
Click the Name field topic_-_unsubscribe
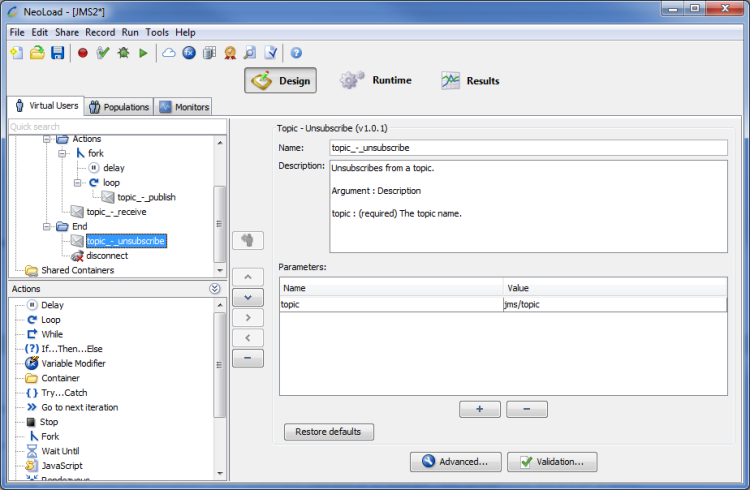coord(529,148)
